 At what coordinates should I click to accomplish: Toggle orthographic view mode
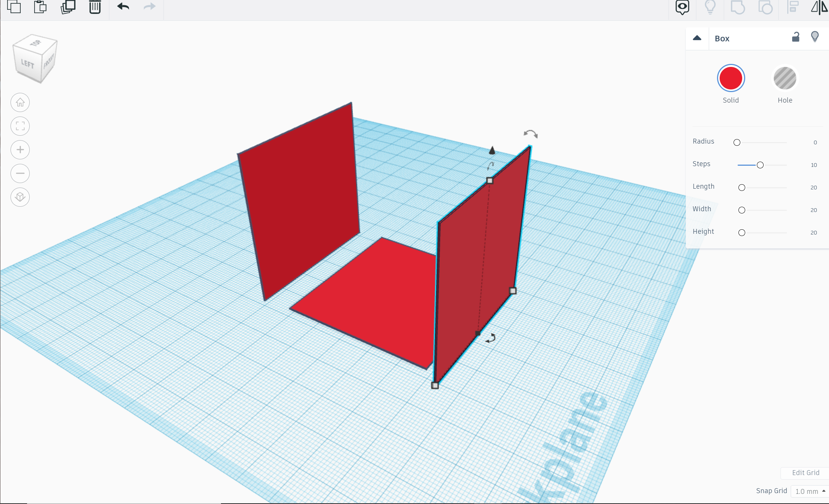tap(20, 197)
